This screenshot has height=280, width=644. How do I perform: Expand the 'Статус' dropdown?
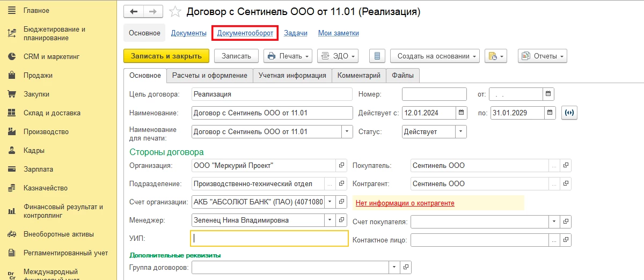click(x=461, y=131)
